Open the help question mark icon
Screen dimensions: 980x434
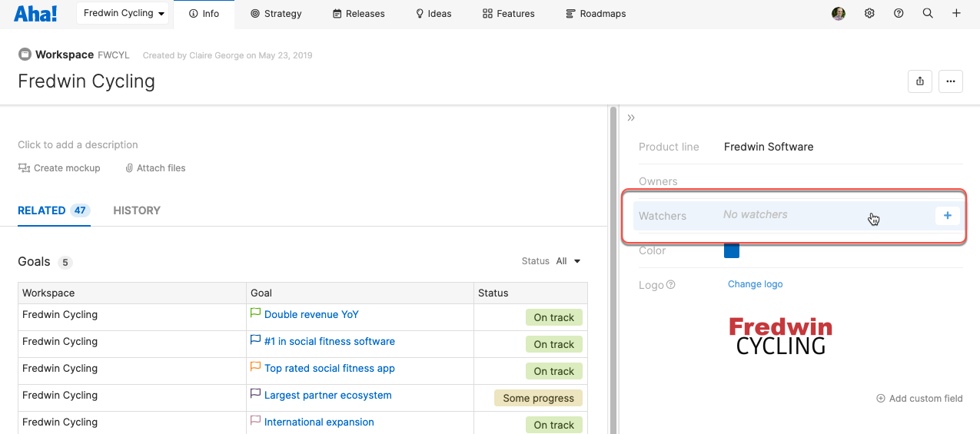[x=899, y=13]
